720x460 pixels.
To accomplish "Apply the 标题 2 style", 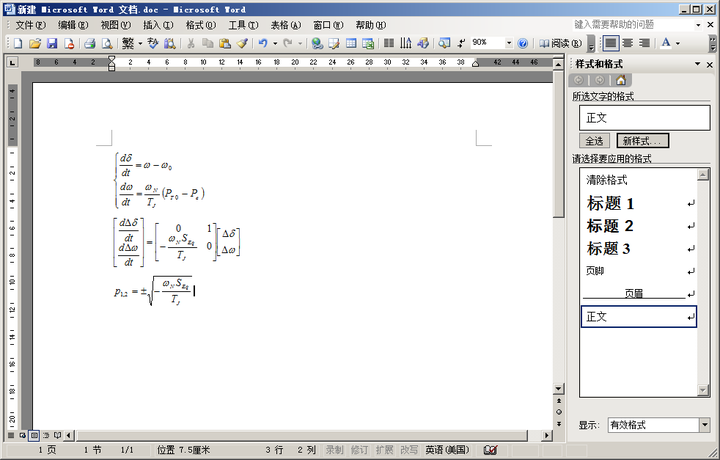I will [x=638, y=226].
